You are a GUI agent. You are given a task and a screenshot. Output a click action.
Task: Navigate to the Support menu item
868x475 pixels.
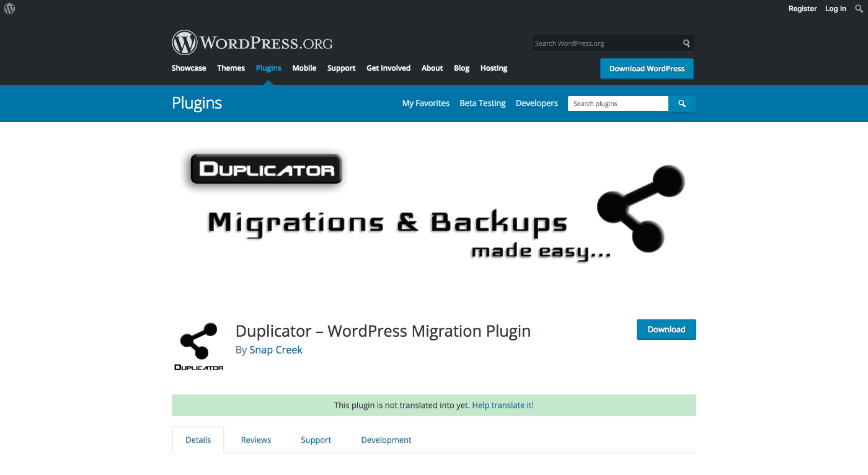click(342, 68)
